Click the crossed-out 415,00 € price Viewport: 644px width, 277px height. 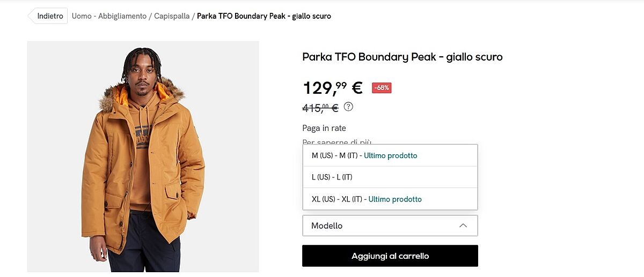pos(320,108)
